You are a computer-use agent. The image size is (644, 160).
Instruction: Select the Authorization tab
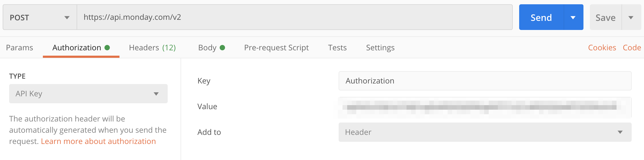[76, 47]
